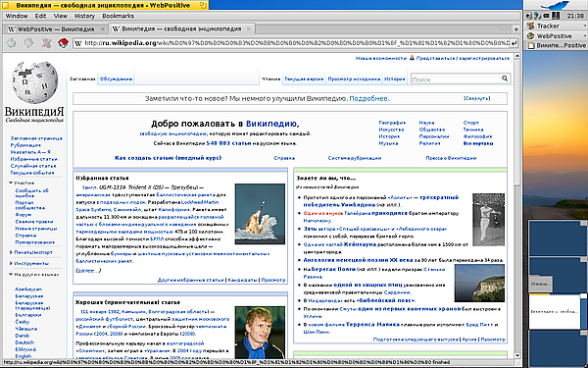Click the Haiku leaf Deskbar menu
Screen dimensions: 588x368
556,5
